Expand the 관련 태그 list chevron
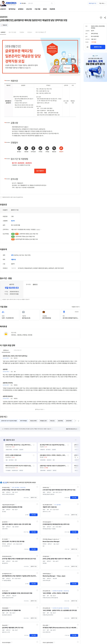This screenshot has height=644, width=107. (x=78, y=421)
